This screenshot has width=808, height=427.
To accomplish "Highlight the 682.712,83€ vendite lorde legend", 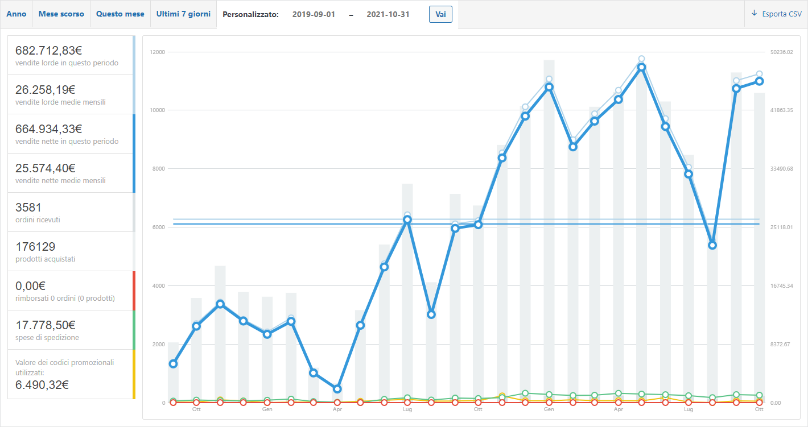I will (71, 55).
